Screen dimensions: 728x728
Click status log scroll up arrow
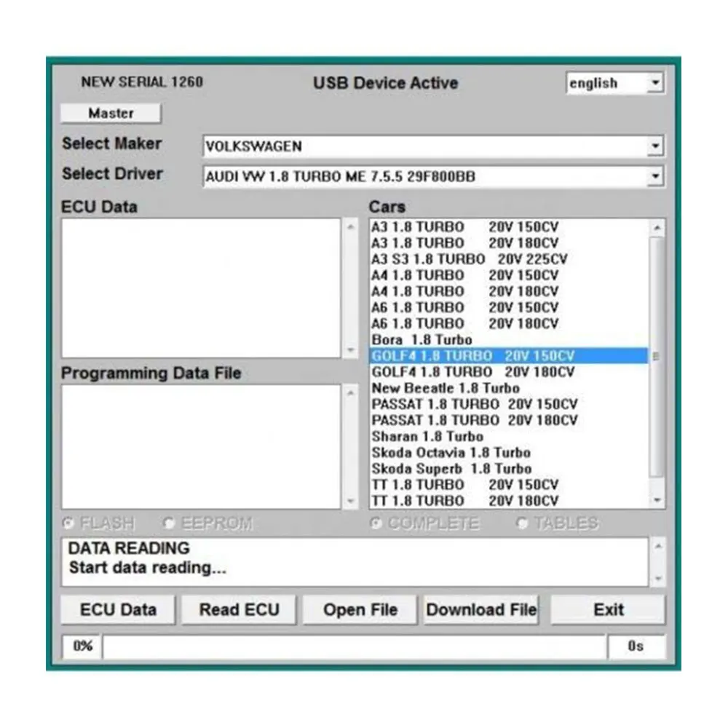[x=657, y=547]
